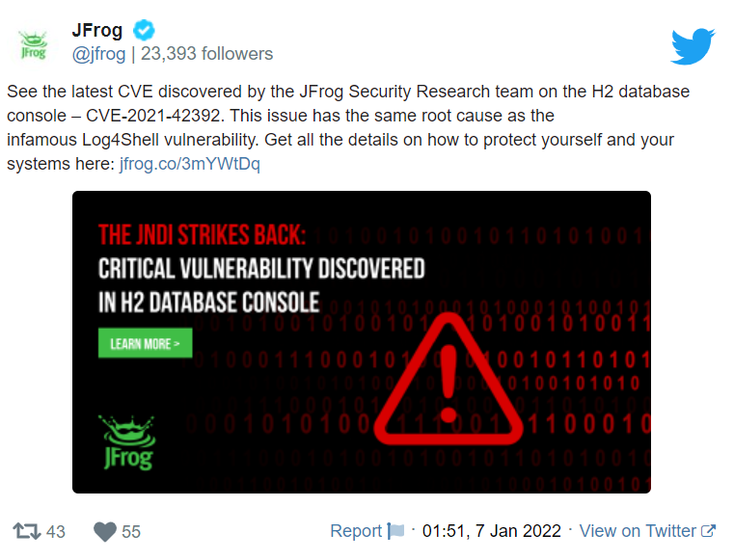734x560 pixels.
Task: Click the JFrog profile avatar logo
Action: pyautogui.click(x=34, y=43)
